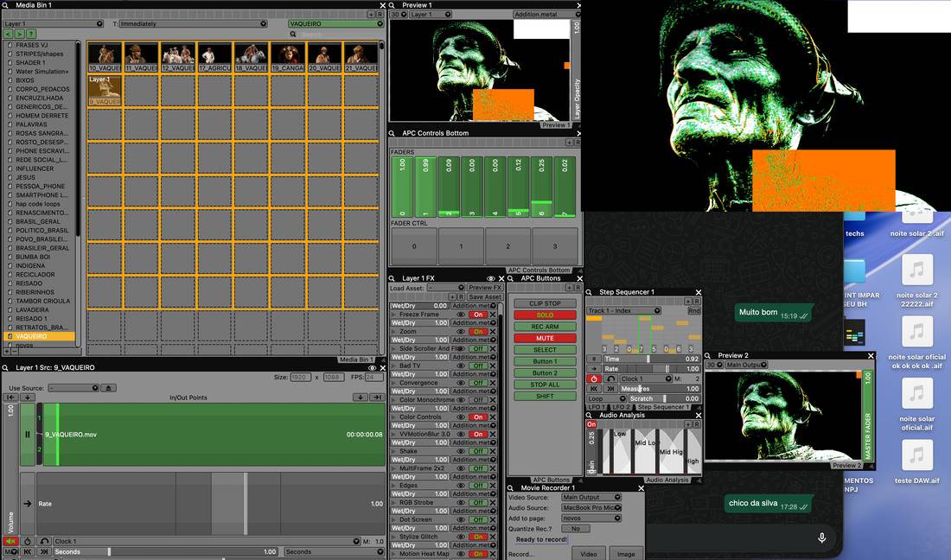Click the Rate direction arrow icon in Layer Src
951x560 pixels.
point(28,504)
